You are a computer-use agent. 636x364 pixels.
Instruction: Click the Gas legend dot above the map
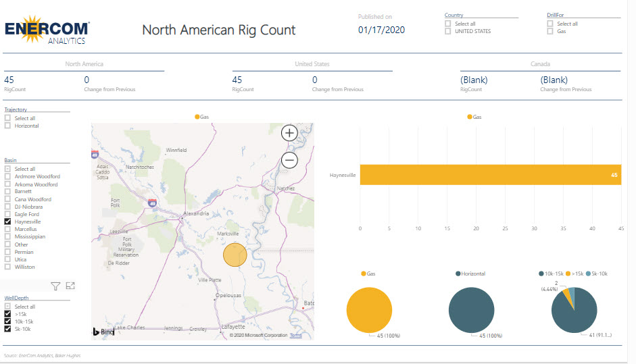(197, 117)
